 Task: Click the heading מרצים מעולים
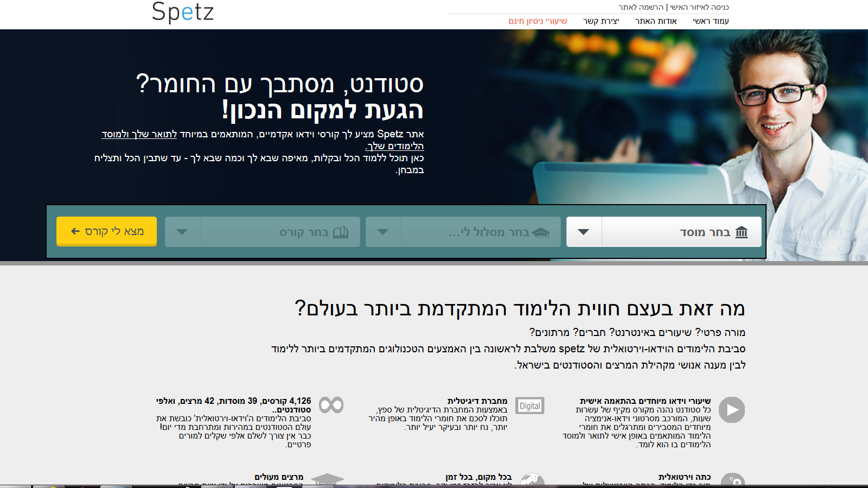point(279,477)
